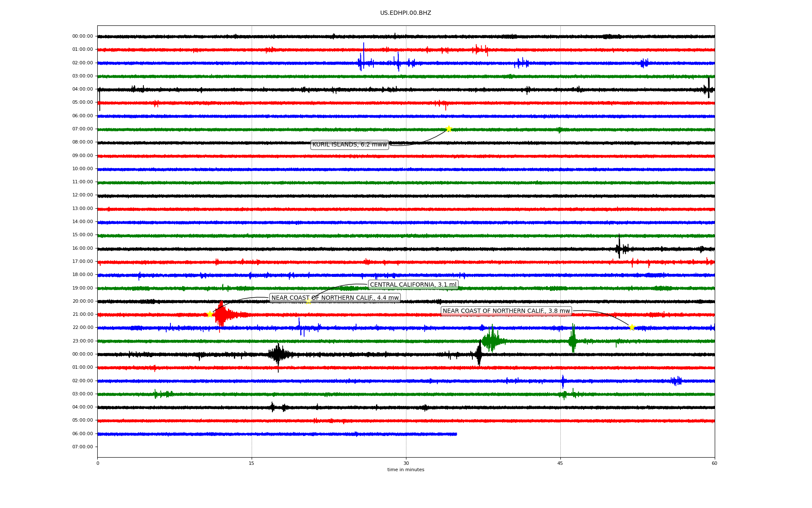Click the end of the last blue trace
The image size is (812, 508).
456,434
